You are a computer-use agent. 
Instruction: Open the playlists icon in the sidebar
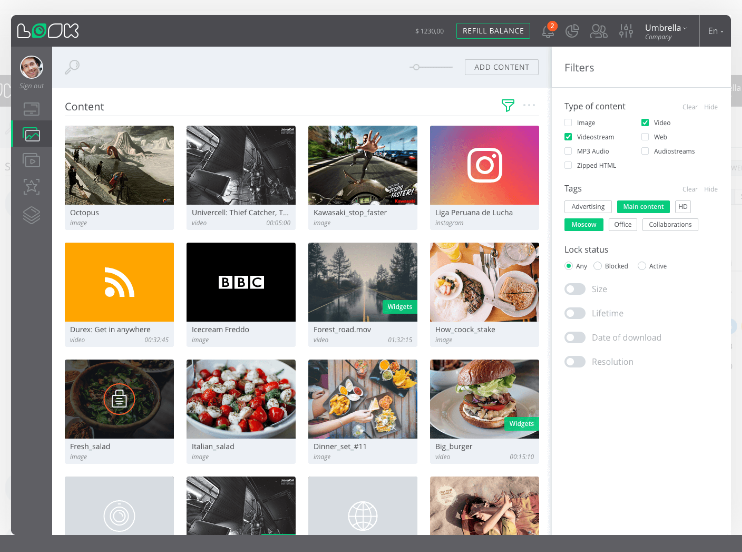(32, 160)
